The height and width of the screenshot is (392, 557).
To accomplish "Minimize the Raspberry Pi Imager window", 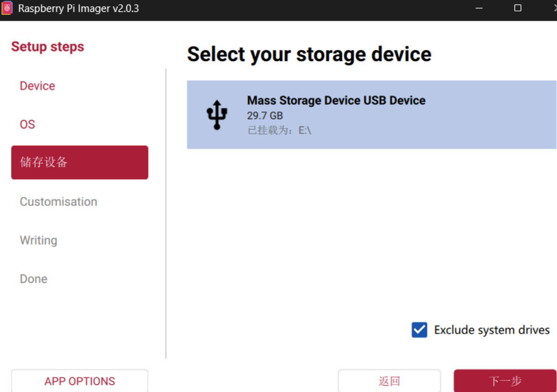I will [x=479, y=8].
